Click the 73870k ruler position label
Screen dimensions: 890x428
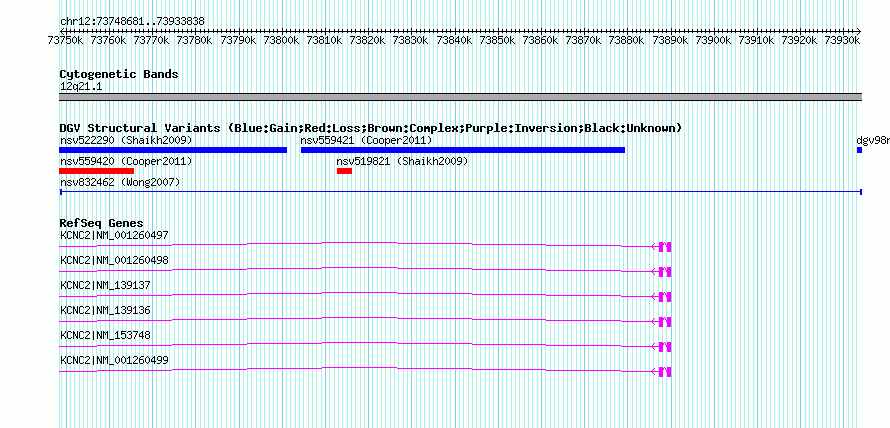click(x=581, y=40)
